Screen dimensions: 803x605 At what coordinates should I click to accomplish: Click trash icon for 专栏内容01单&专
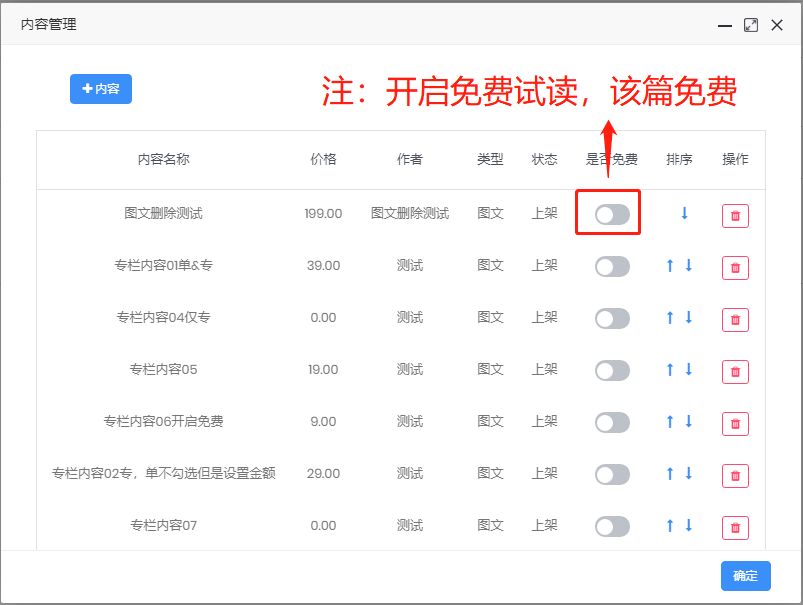click(735, 267)
